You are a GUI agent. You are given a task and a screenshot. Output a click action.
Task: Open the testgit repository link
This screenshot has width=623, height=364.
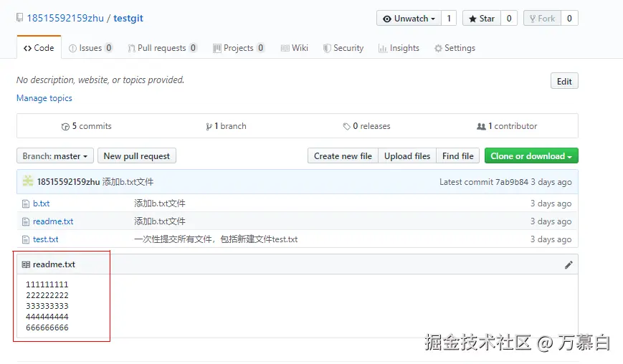tap(128, 18)
